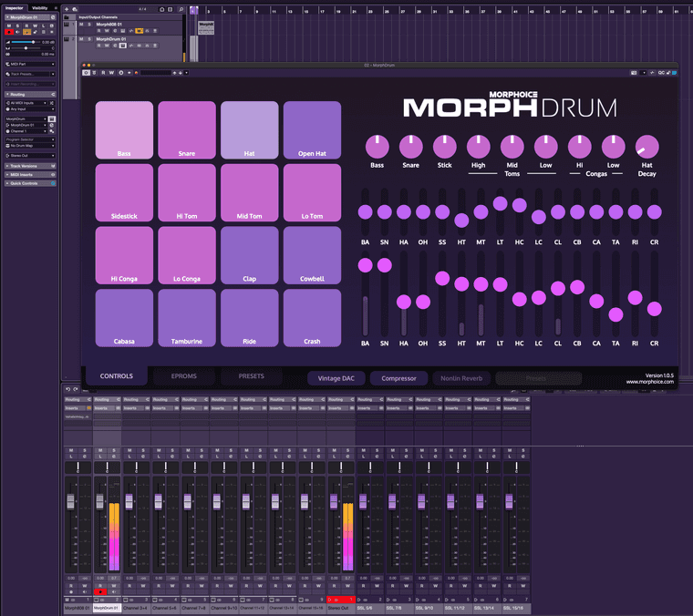Solo the MorphDrum 01 track in inspector
This screenshot has width=693, height=616.
point(17,26)
